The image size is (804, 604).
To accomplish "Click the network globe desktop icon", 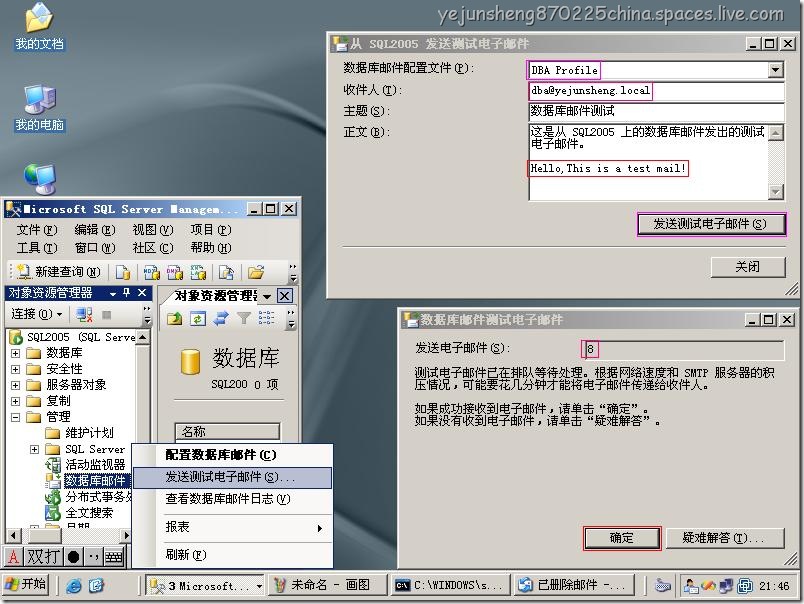I will pyautogui.click(x=39, y=179).
